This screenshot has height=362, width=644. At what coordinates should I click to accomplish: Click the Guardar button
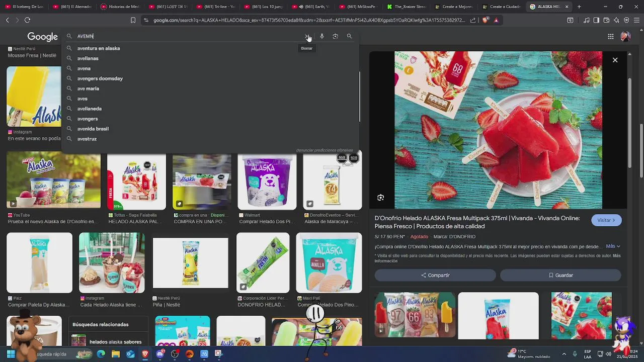pyautogui.click(x=560, y=275)
